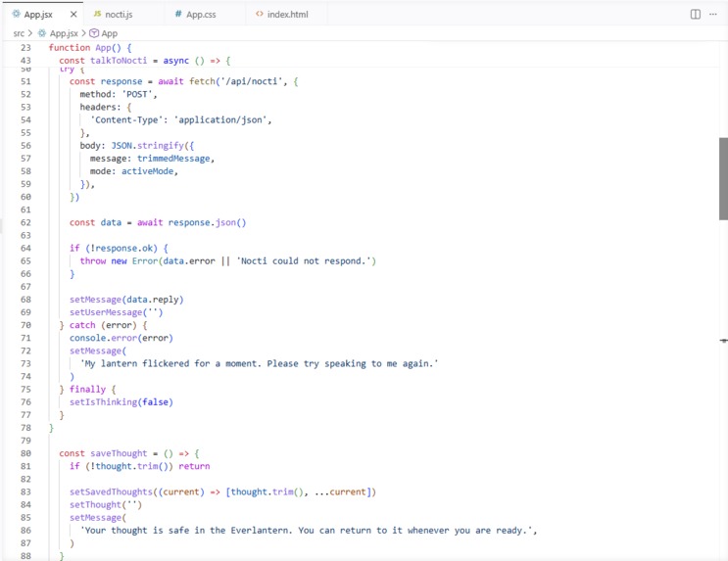Click 'POST' method string

(137, 94)
